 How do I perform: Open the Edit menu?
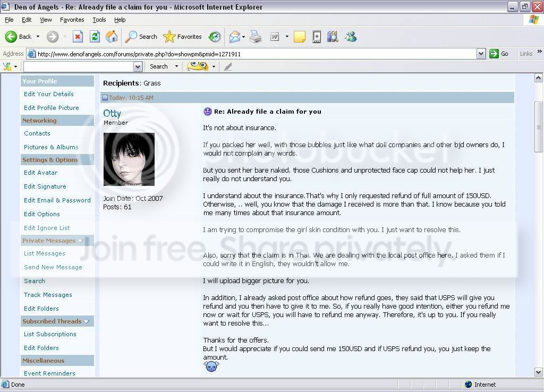click(x=27, y=20)
